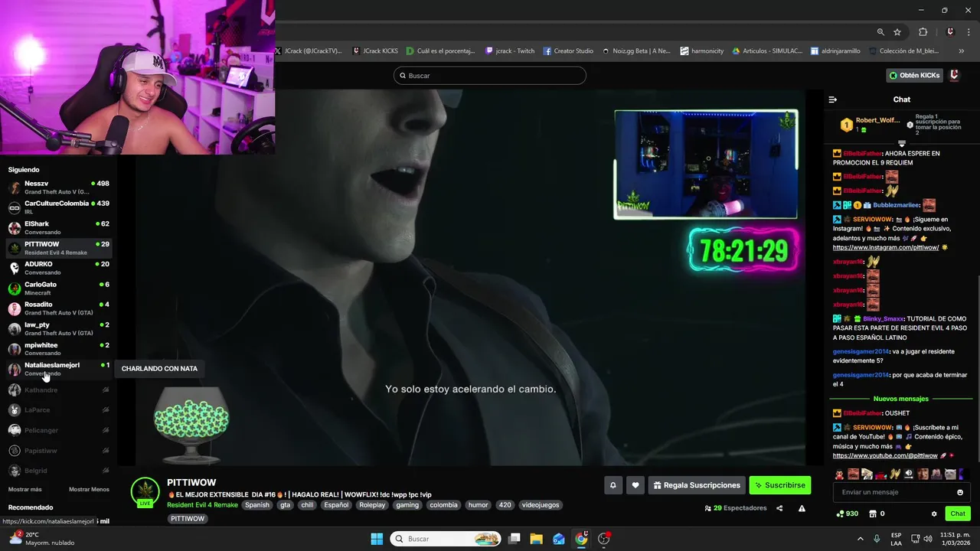Expand the chat leaderboard arrow below Robert_Wolf
This screenshot has width=980, height=551.
[902, 144]
